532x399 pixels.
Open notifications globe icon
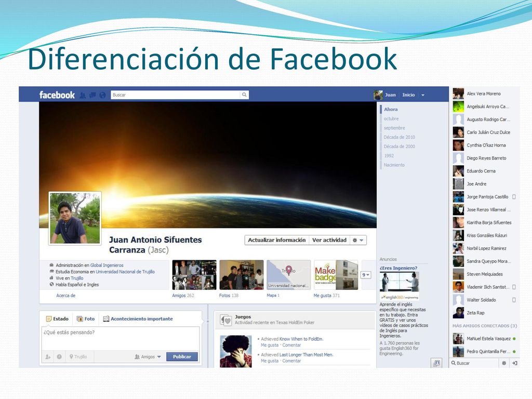pos(102,96)
